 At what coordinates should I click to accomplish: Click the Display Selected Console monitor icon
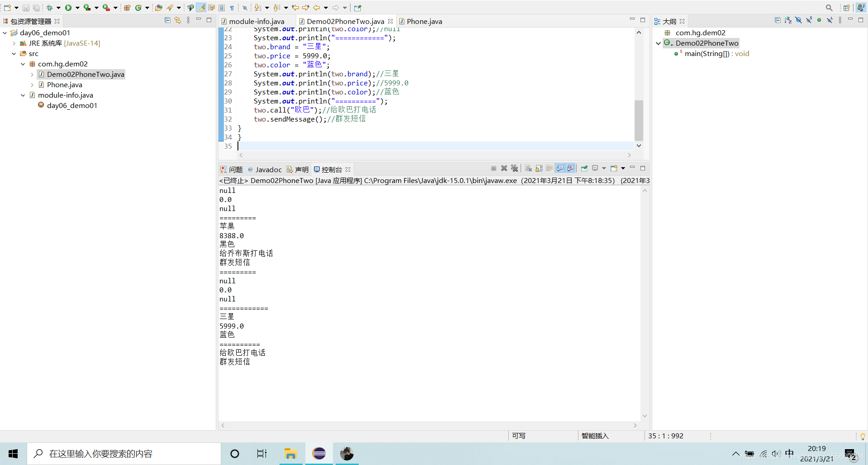pos(595,168)
